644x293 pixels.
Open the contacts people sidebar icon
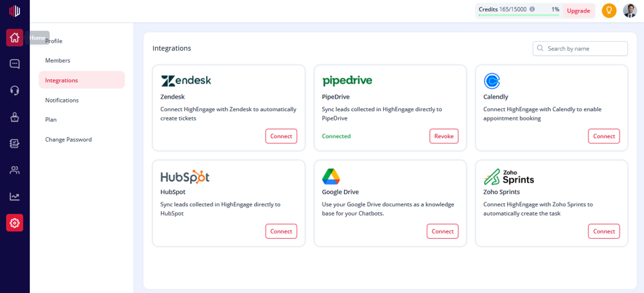[15, 170]
